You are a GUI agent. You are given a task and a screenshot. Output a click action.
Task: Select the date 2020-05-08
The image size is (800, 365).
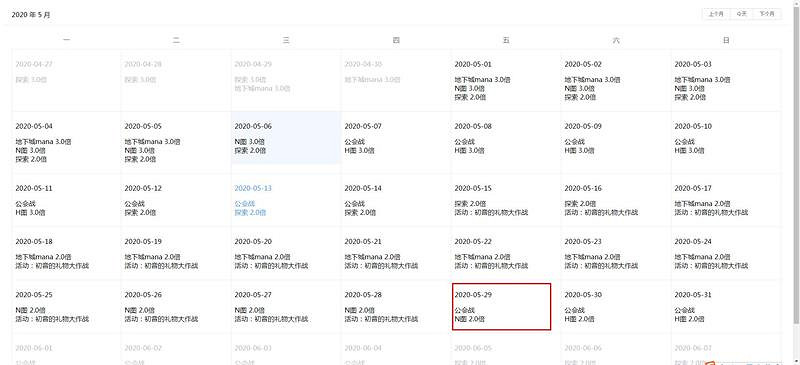click(x=473, y=126)
